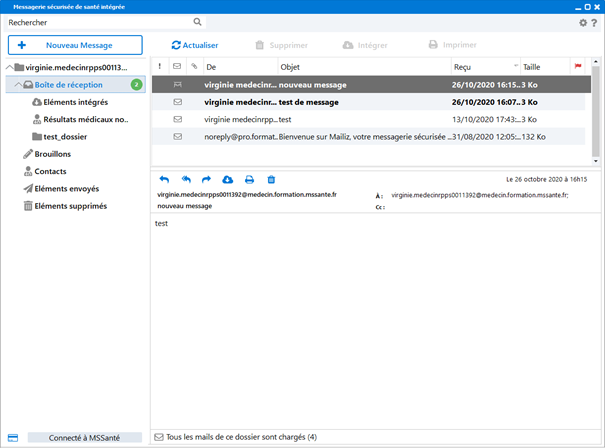Image resolution: width=605 pixels, height=448 pixels.
Task: Refresh the mailbox with Actualiser
Action: 195,45
